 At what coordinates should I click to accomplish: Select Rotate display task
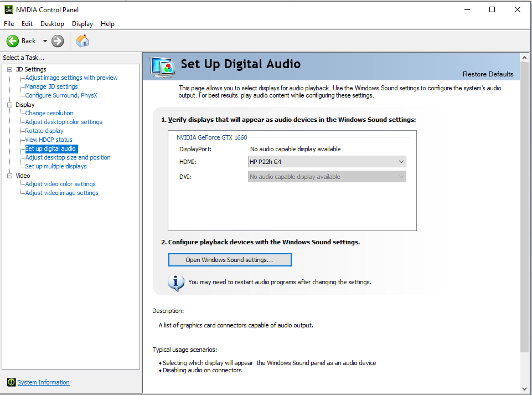44,131
